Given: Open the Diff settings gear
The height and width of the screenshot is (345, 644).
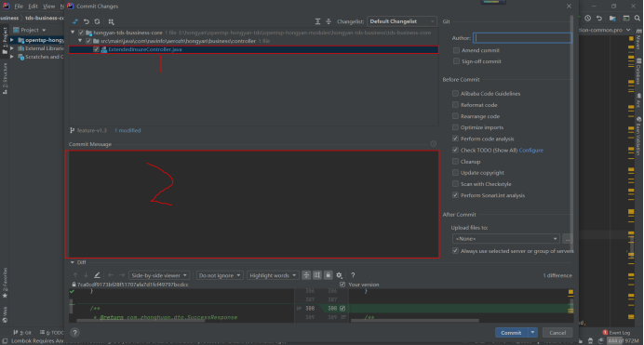Looking at the screenshot, I should [340, 275].
